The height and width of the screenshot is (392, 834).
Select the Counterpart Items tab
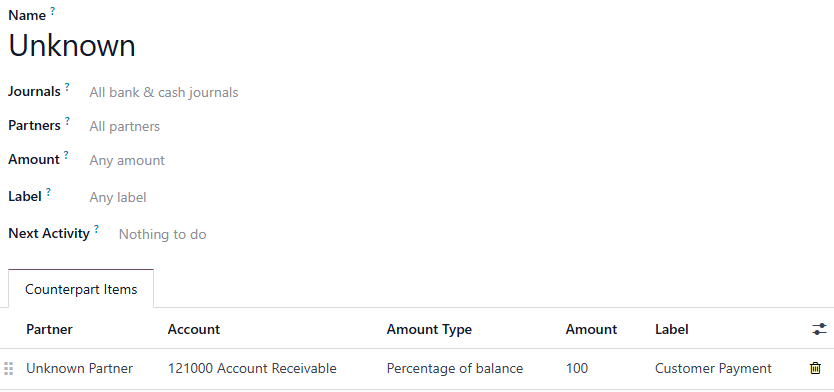point(81,289)
